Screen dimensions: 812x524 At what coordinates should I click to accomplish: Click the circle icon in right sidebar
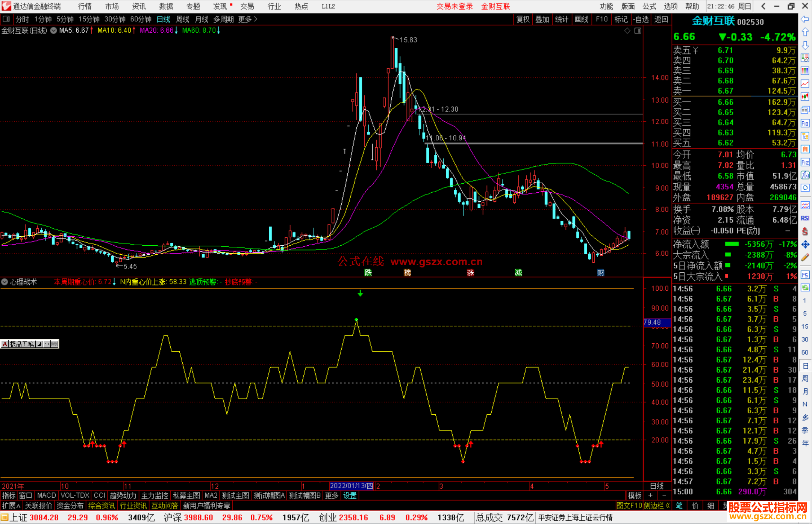805,188
